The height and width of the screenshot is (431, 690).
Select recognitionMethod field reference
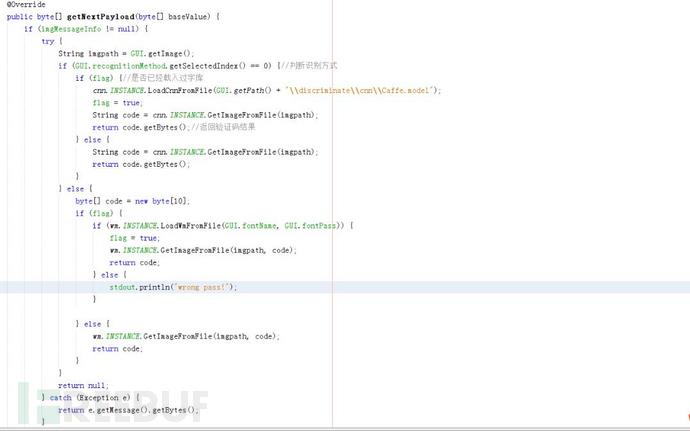click(x=129, y=66)
